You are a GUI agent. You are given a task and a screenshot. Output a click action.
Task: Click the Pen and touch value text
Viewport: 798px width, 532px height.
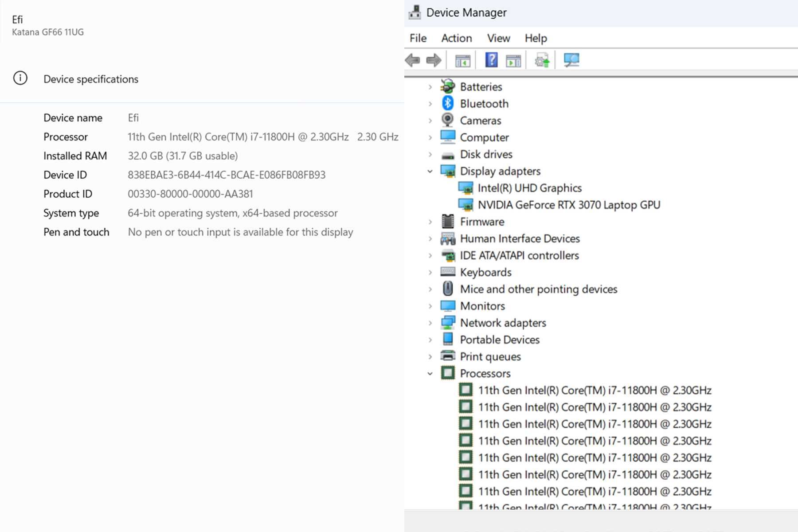tap(240, 232)
